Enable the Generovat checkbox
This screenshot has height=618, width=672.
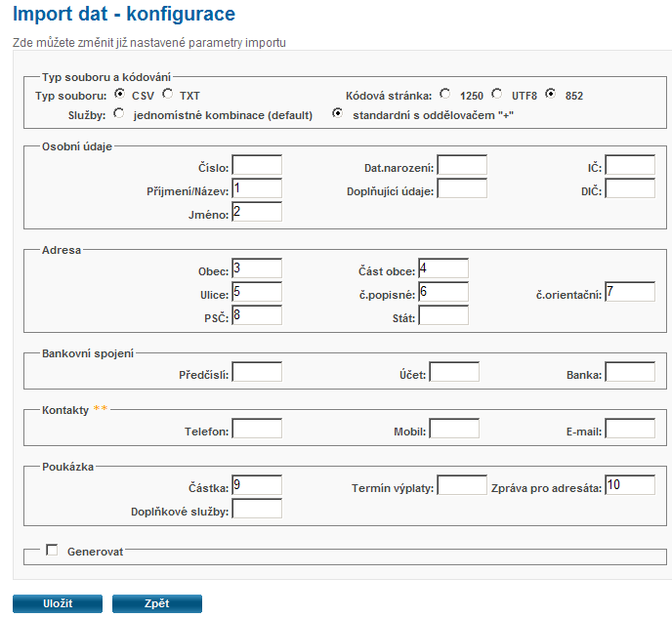pos(52,550)
